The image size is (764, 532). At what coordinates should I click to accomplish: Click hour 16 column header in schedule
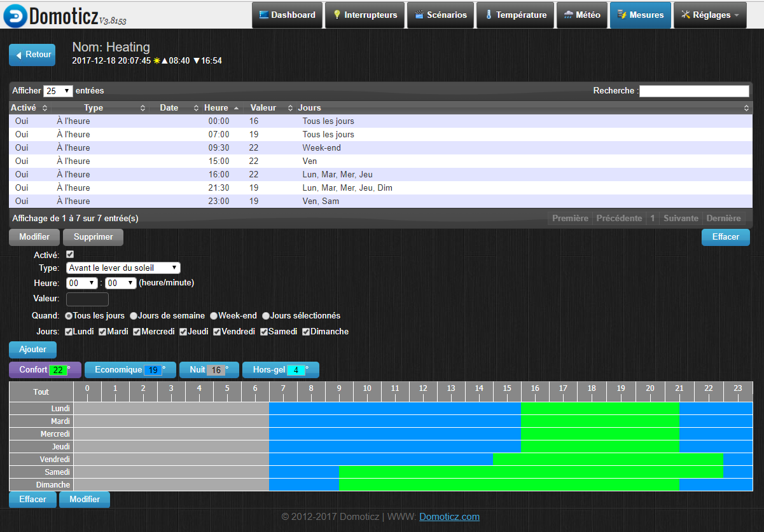535,392
